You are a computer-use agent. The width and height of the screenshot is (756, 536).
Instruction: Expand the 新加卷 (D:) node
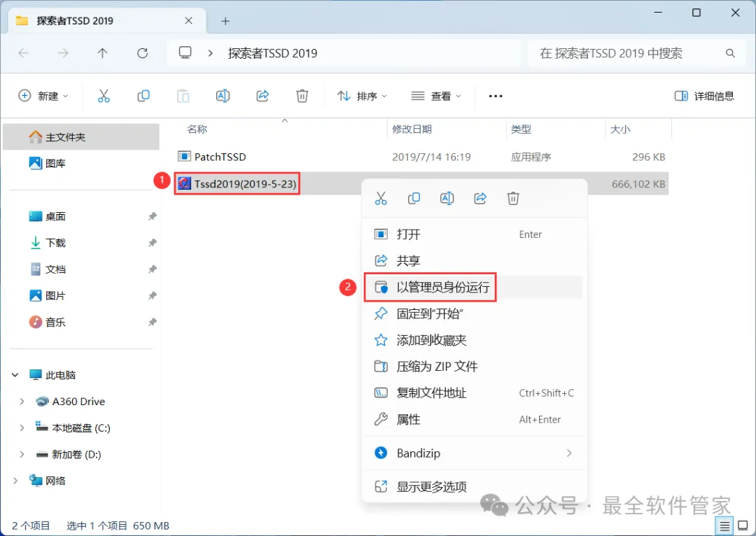tap(22, 455)
